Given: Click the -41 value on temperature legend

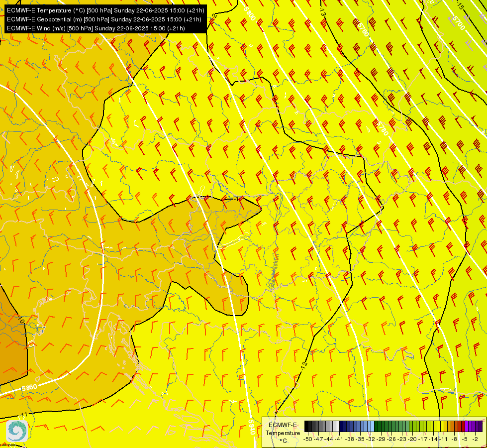Looking at the screenshot, I should tap(339, 439).
